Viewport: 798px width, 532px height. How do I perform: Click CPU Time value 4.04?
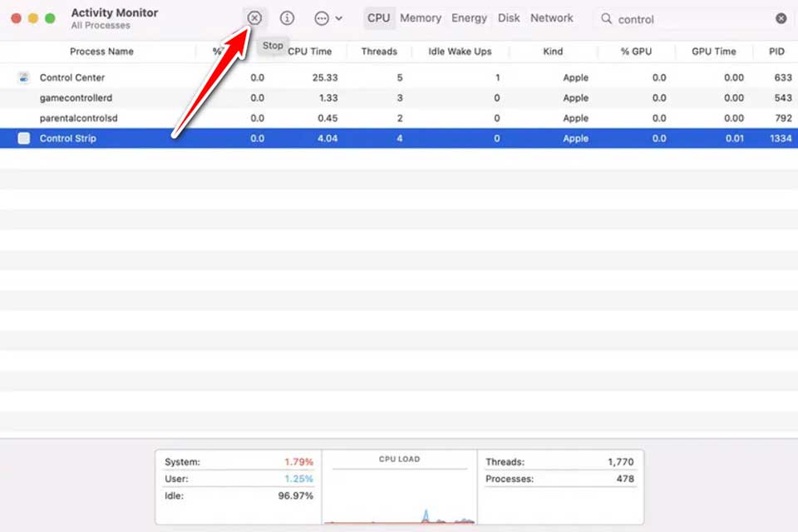(328, 139)
